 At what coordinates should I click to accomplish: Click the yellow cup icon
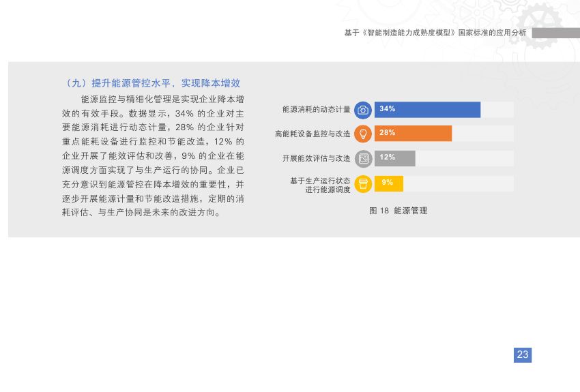(363, 183)
